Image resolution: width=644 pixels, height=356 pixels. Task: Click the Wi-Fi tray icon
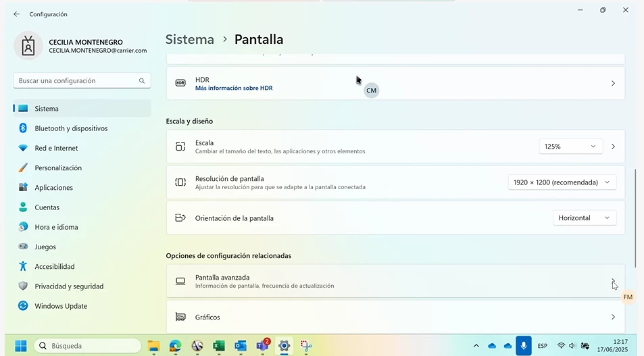(x=561, y=346)
